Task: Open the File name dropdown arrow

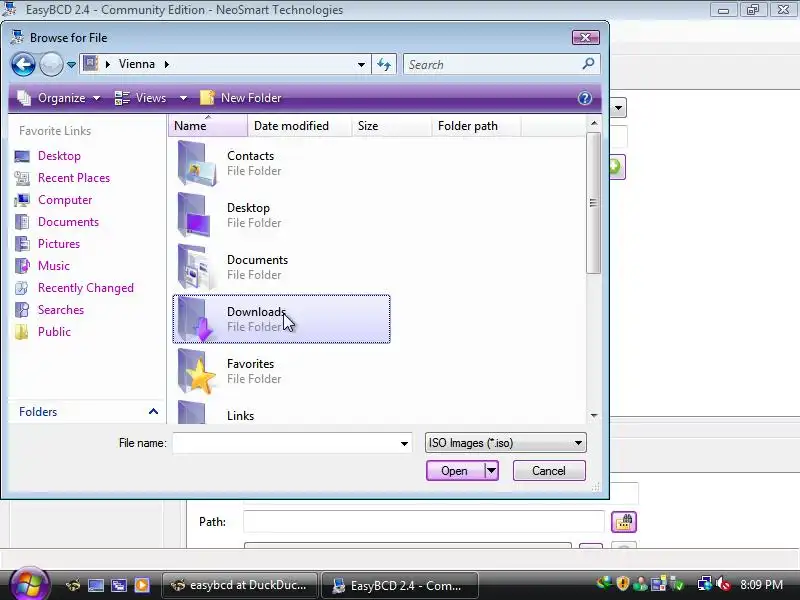Action: click(x=404, y=443)
